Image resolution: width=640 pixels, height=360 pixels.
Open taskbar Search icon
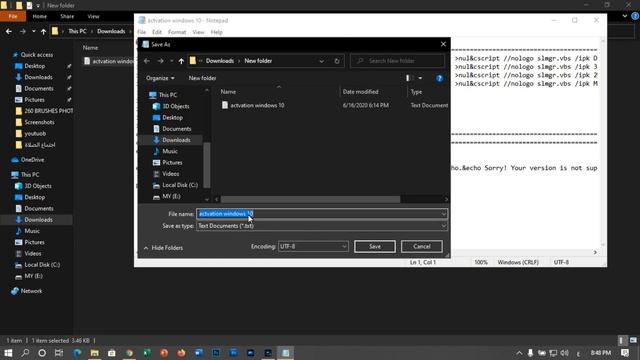[x=25, y=353]
